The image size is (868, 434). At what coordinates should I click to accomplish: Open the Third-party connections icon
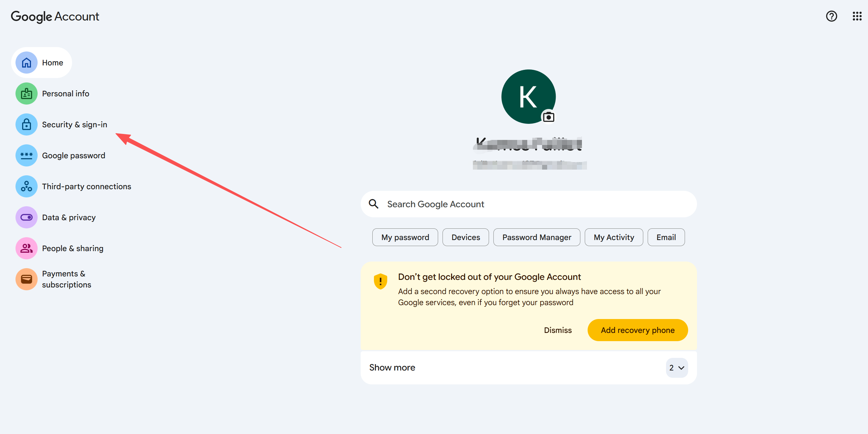26,187
